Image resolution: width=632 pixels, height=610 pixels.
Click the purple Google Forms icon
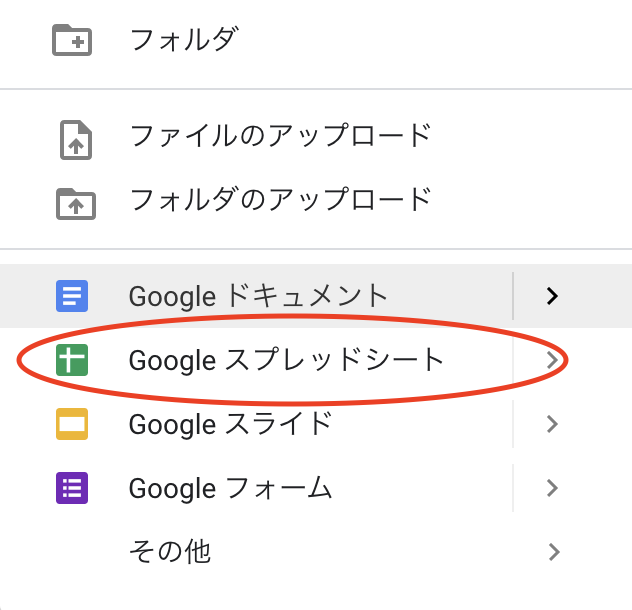(72, 488)
